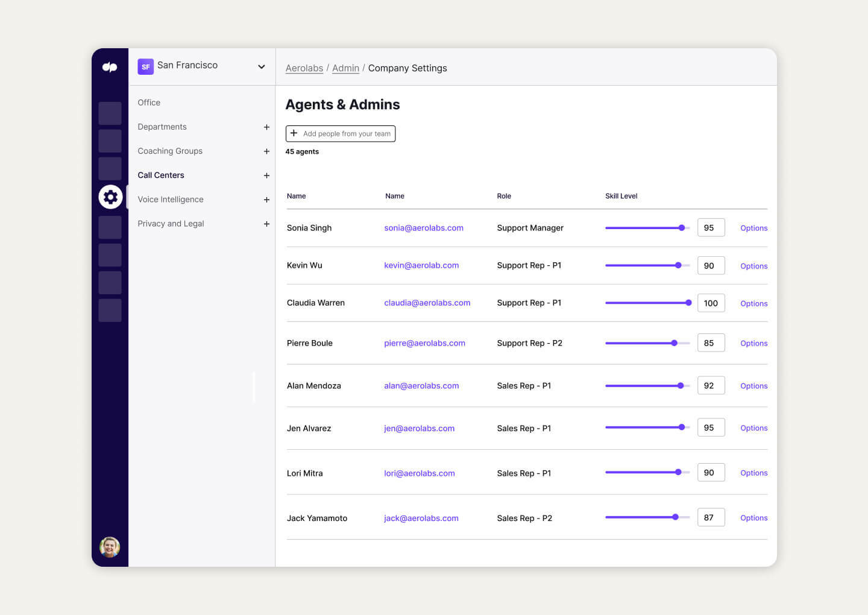
Task: Select Office in the settings sidebar
Action: coord(148,102)
